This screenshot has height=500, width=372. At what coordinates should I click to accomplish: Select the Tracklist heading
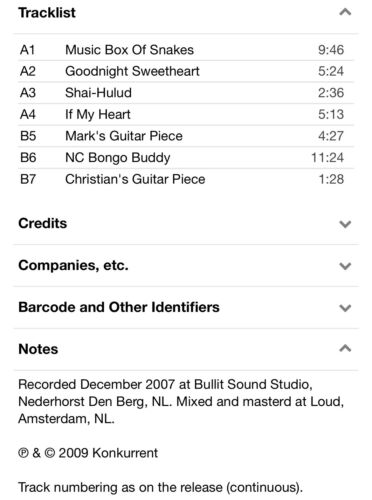click(47, 13)
